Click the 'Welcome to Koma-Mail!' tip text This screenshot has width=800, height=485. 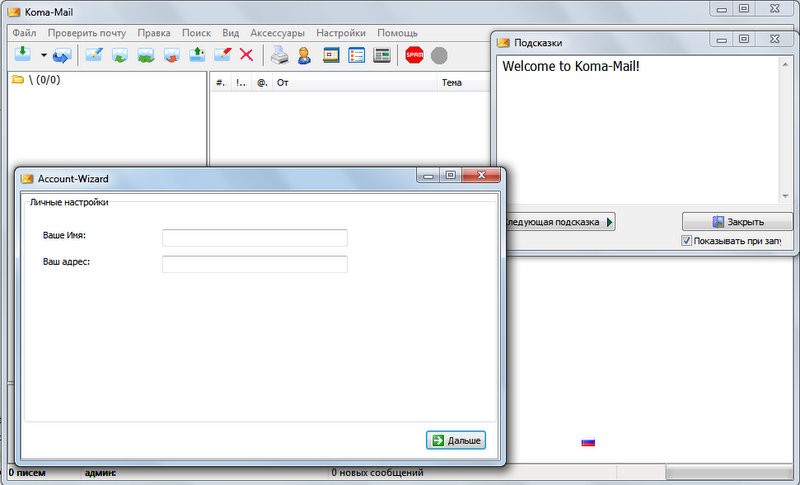coord(571,66)
